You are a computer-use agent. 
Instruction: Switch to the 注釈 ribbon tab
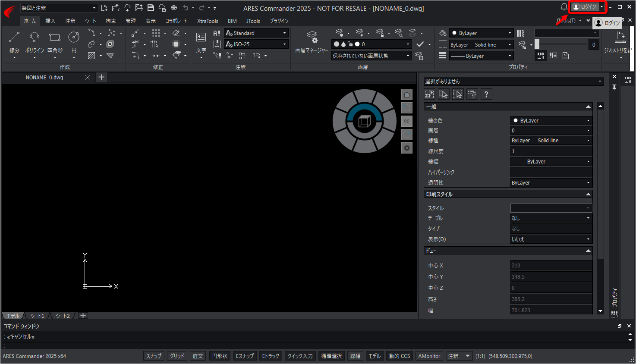point(70,21)
